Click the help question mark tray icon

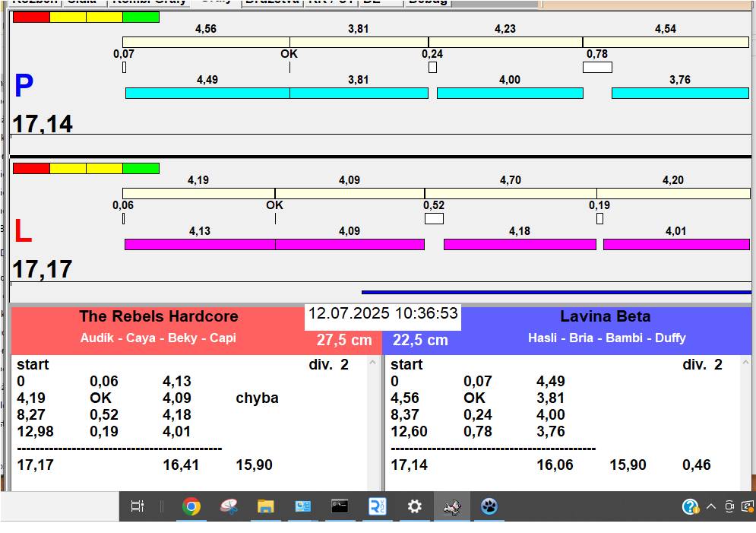click(691, 506)
